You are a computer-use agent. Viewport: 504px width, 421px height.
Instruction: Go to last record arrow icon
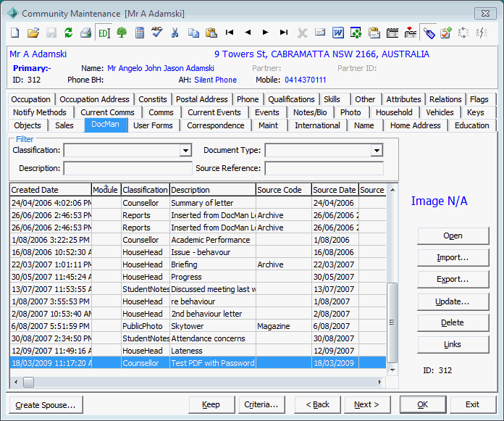[284, 32]
